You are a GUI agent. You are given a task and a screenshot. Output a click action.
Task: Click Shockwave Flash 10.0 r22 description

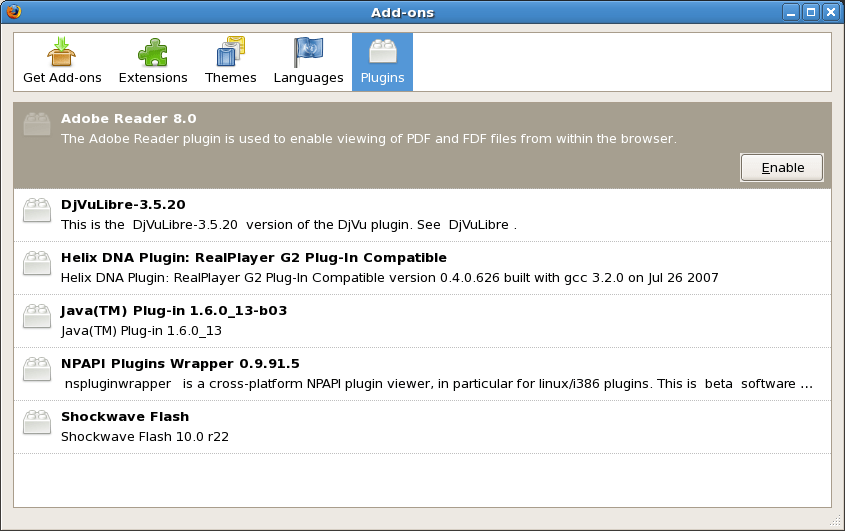(x=145, y=436)
